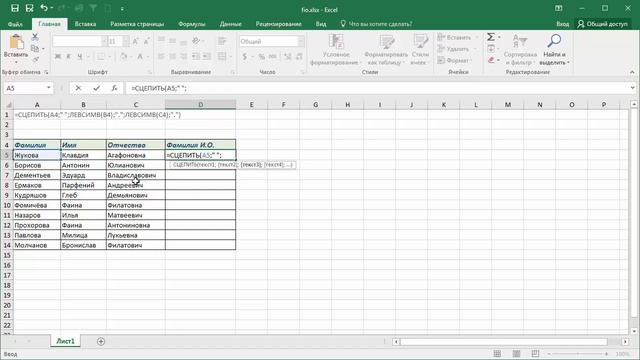Open the number format Общий dropdown
This screenshot has height=360, width=640.
301,41
